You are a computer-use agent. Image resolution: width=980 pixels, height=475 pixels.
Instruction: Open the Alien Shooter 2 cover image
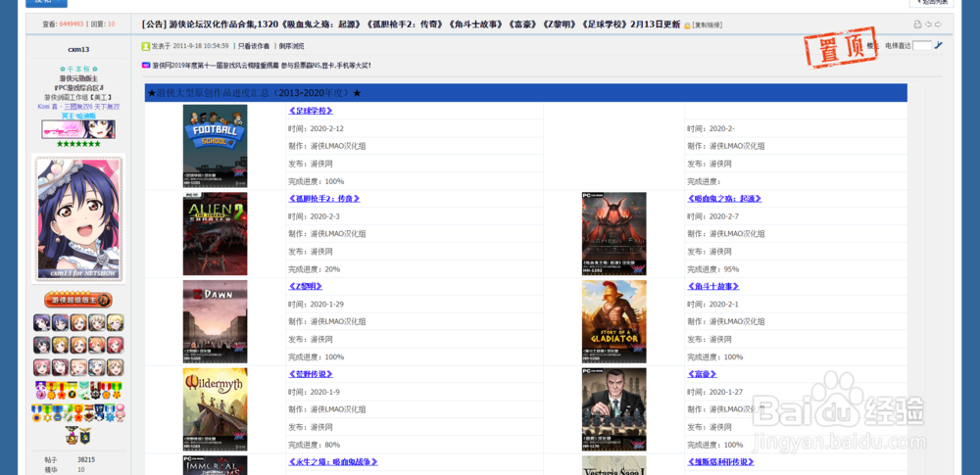tap(215, 234)
